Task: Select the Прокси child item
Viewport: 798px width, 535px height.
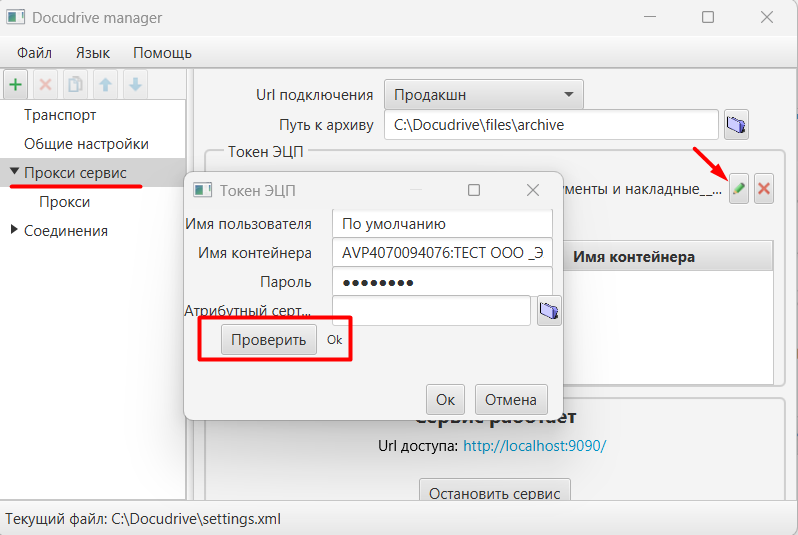Action: [65, 202]
